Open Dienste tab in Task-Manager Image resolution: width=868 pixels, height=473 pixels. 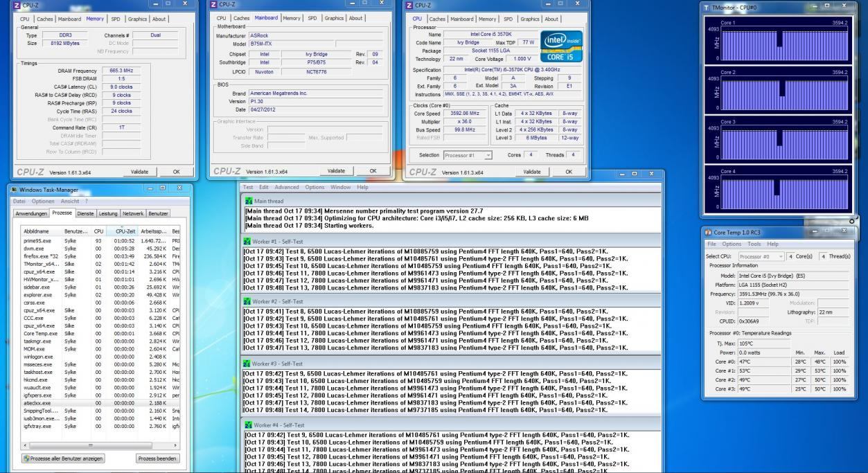pyautogui.click(x=85, y=213)
